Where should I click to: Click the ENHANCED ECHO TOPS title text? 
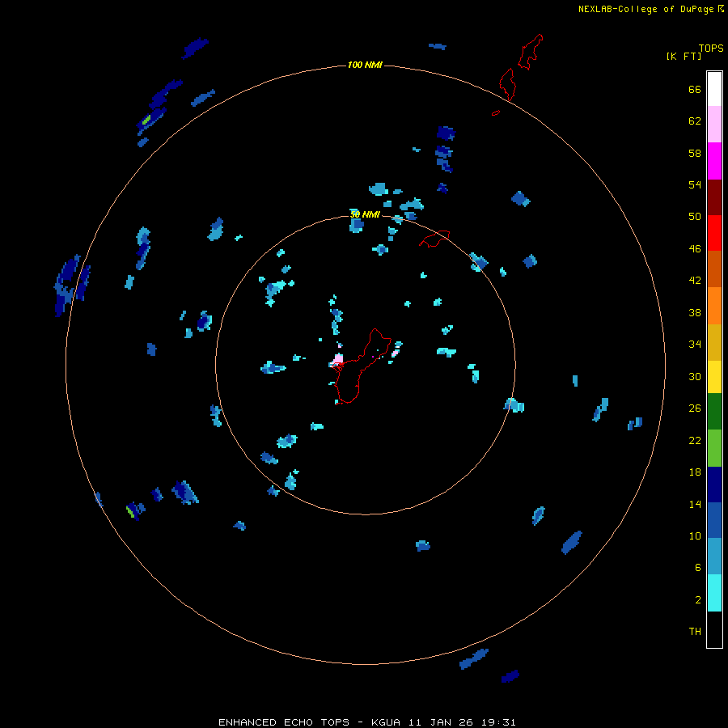[284, 722]
